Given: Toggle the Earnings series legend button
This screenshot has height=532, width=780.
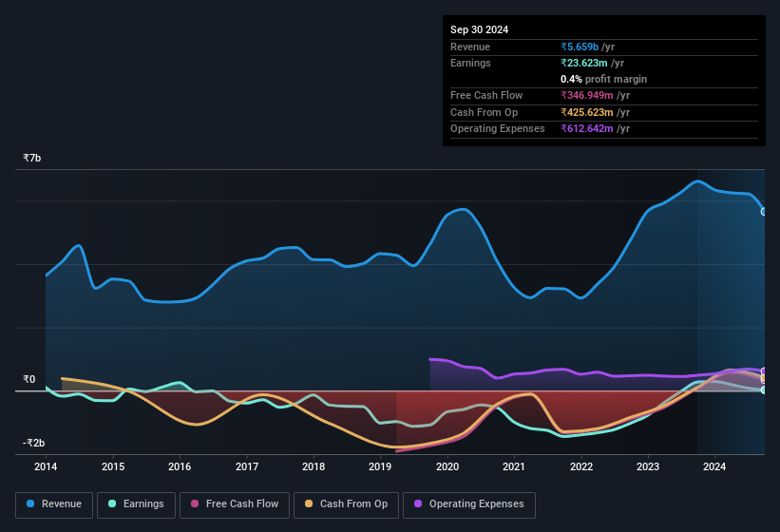Looking at the screenshot, I should click(136, 504).
